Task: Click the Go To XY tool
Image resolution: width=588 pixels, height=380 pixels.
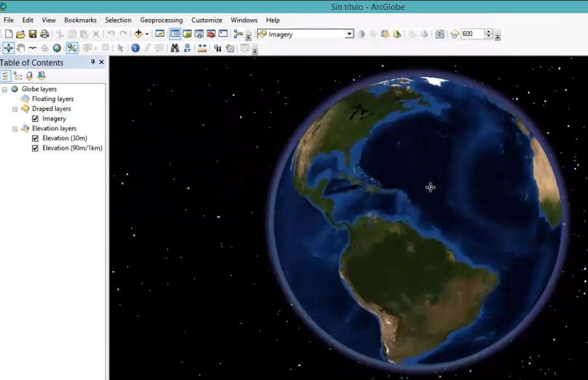Action: (x=187, y=48)
